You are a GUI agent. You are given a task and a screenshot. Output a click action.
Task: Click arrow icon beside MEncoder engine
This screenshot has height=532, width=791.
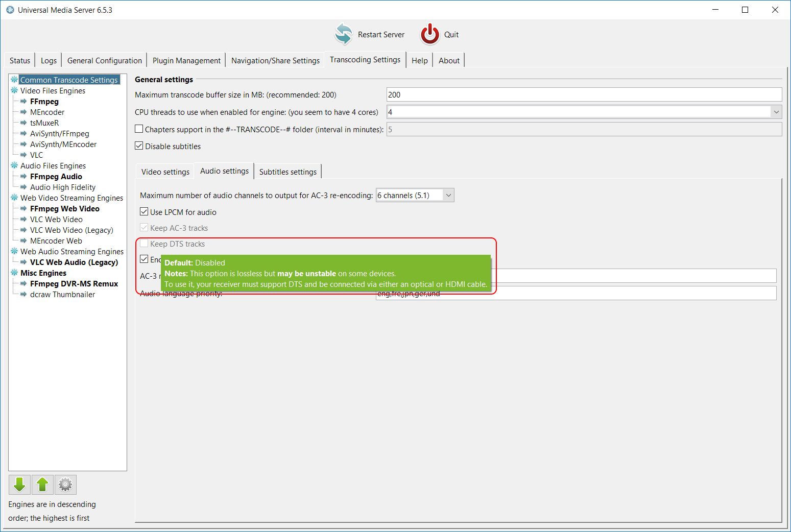coord(23,112)
